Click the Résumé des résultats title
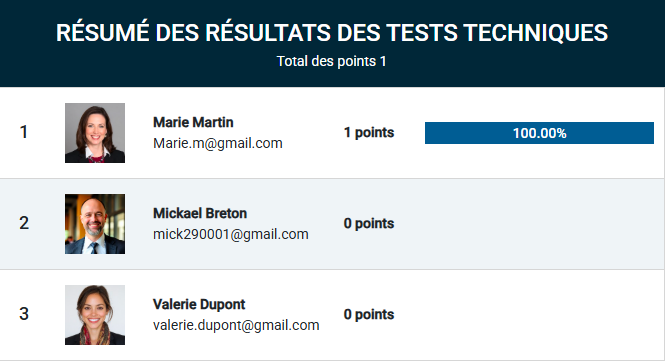Viewport: 665px width, 361px height. (332, 33)
